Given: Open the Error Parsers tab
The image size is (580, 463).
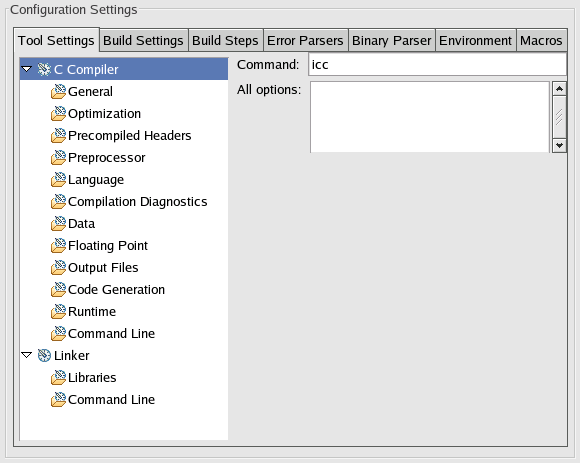Looking at the screenshot, I should [305, 40].
